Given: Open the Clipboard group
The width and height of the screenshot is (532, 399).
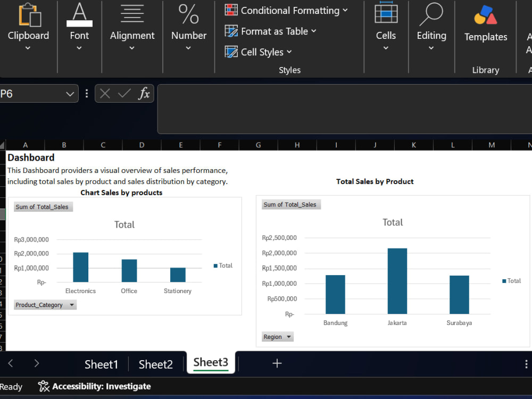Looking at the screenshot, I should click(29, 27).
